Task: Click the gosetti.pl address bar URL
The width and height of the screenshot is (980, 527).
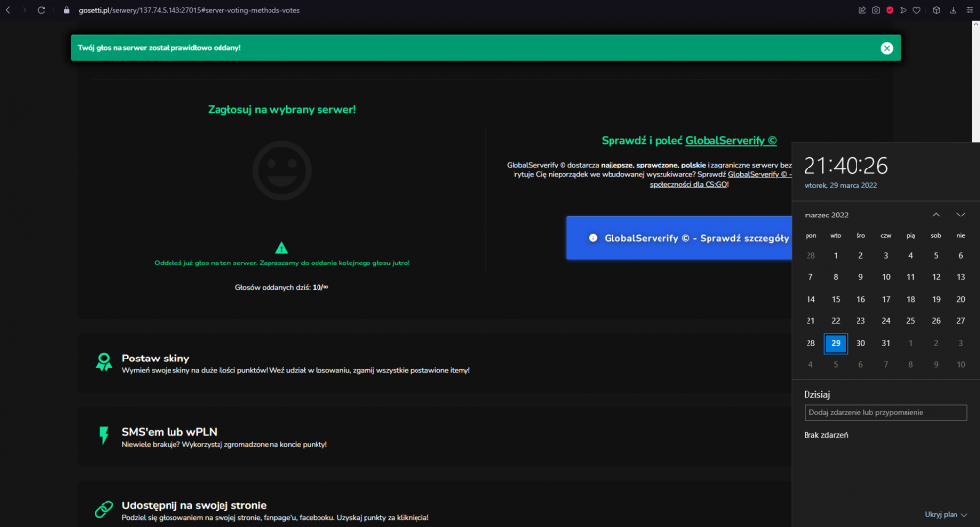Action: click(x=189, y=10)
